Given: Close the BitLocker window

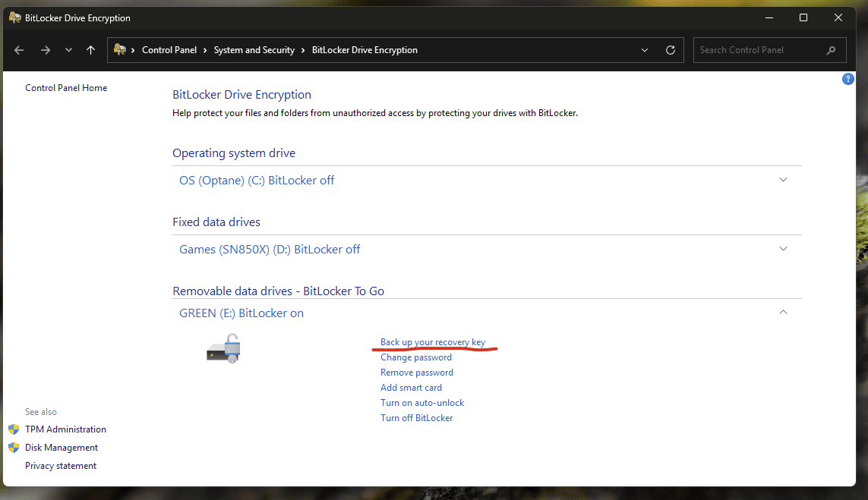Looking at the screenshot, I should pos(838,17).
